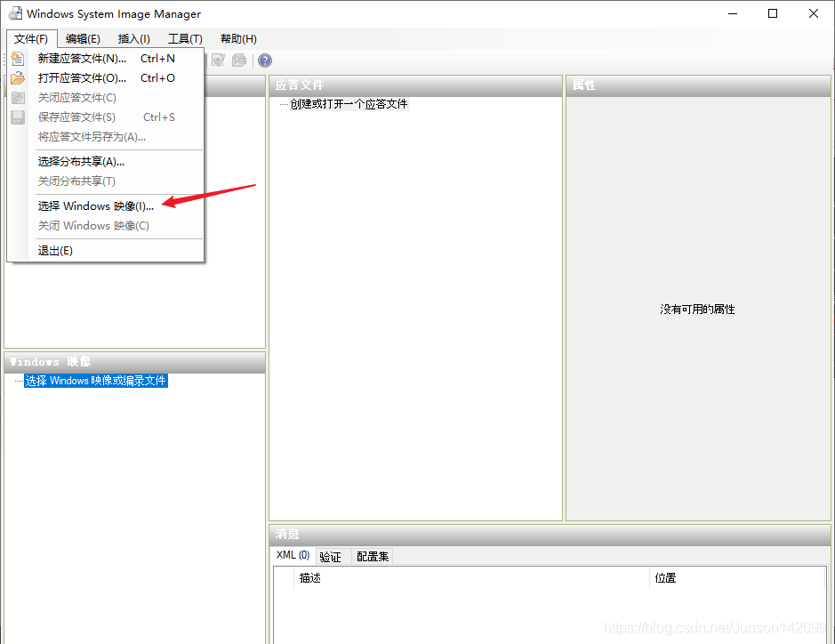This screenshot has height=644, width=835.
Task: Click the 将应答文件另存为(A)... menu entry
Action: [106, 137]
